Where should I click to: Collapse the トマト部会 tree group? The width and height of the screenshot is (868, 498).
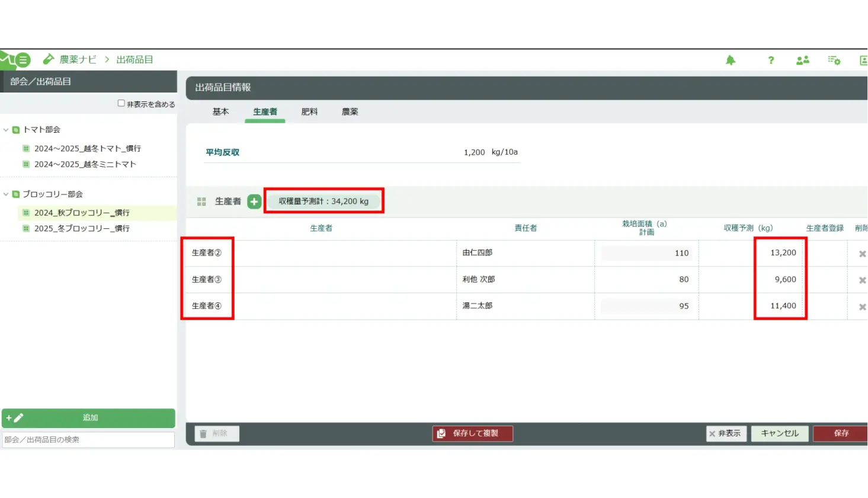6,130
